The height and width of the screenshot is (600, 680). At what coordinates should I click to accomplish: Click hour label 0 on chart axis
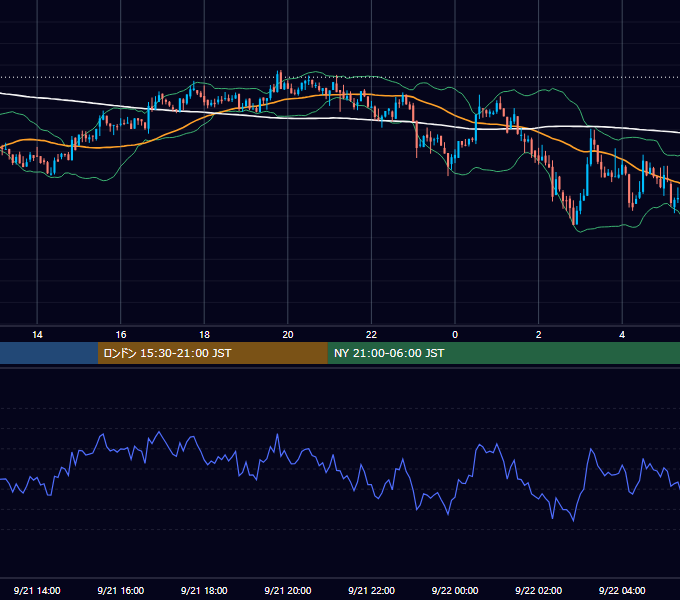pyautogui.click(x=455, y=335)
